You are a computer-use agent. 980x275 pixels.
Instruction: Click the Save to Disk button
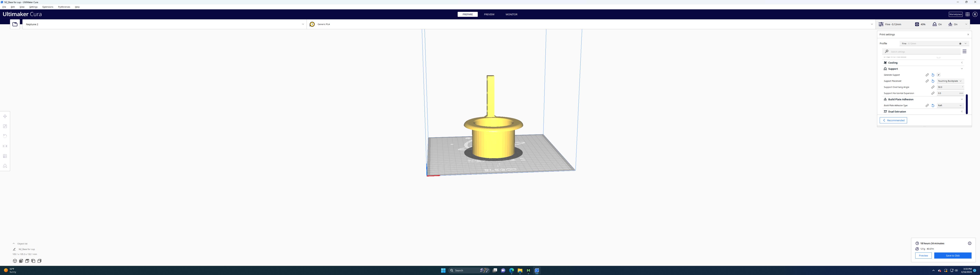point(953,256)
